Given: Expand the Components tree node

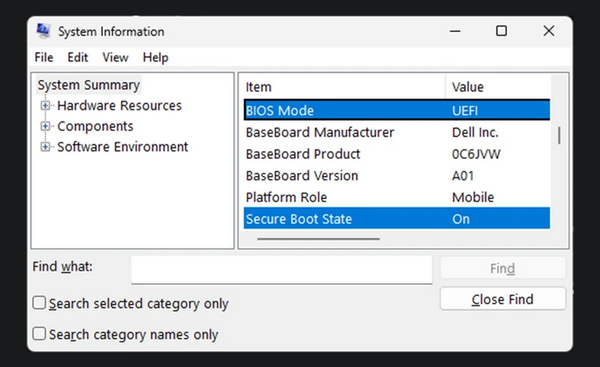Looking at the screenshot, I should 45,126.
